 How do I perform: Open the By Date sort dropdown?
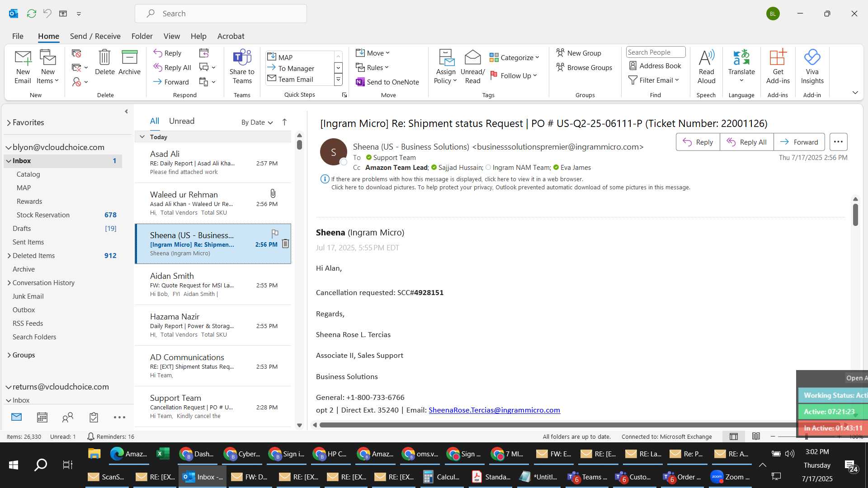(257, 122)
